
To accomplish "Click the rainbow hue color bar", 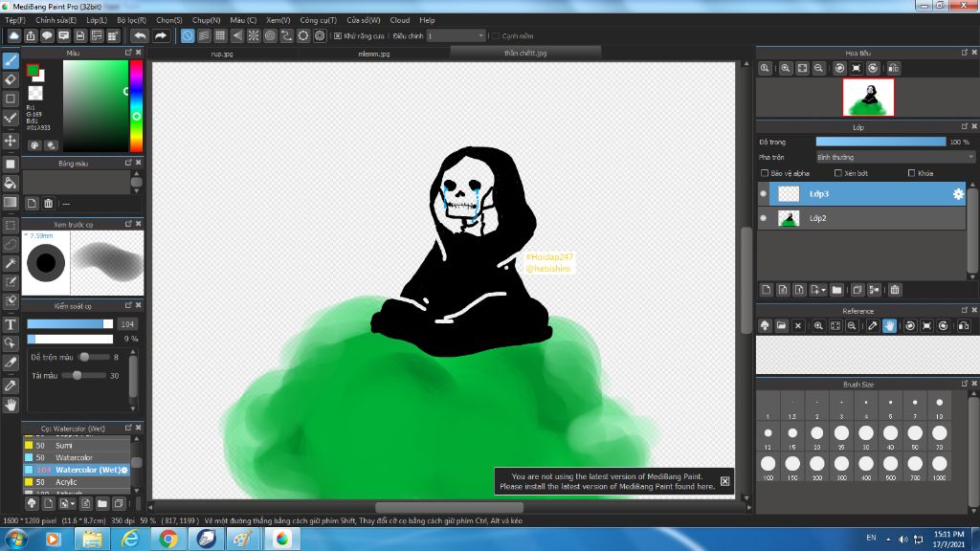I will click(x=136, y=106).
